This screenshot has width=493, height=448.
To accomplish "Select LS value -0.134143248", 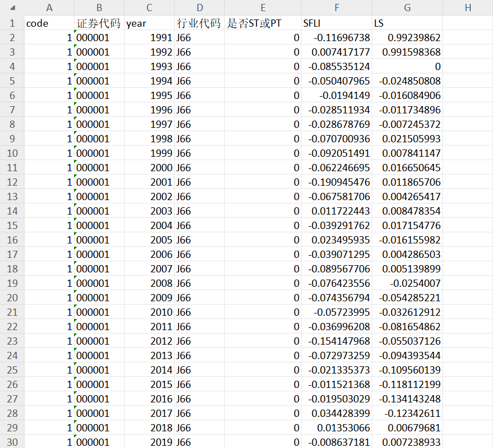I will [407, 399].
